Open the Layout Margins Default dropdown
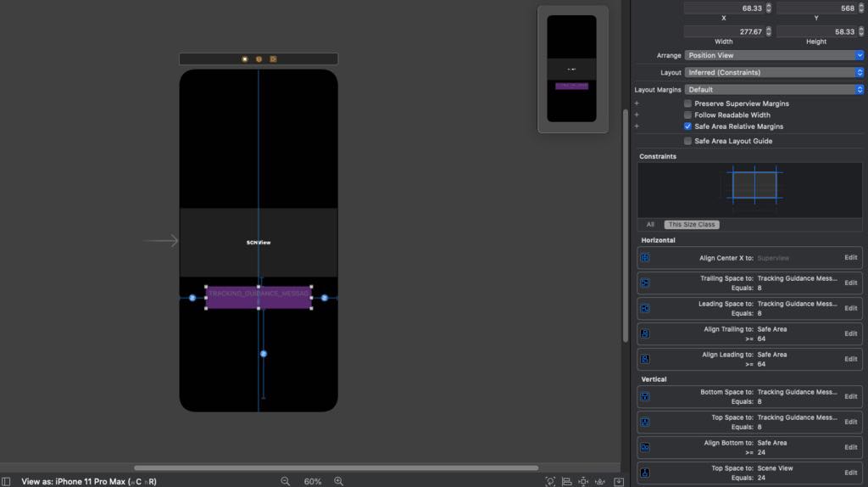 [x=774, y=90]
